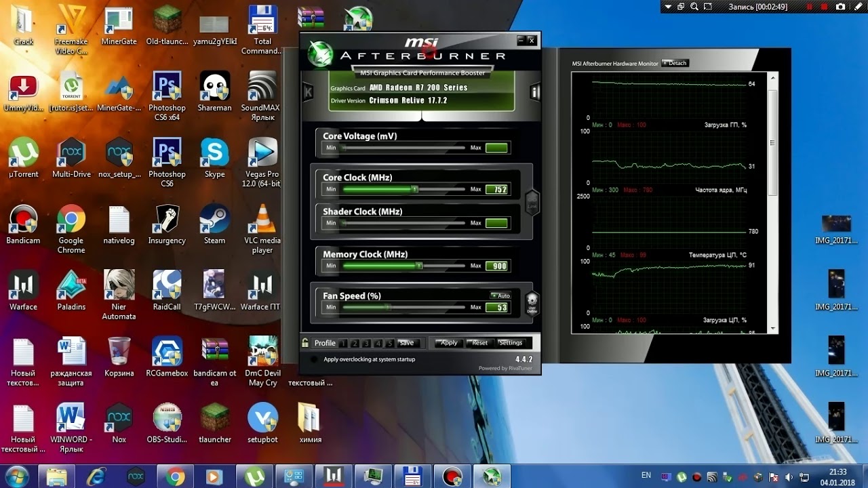The height and width of the screenshot is (488, 868).
Task: Click the Shader Clock slider track
Action: click(403, 223)
